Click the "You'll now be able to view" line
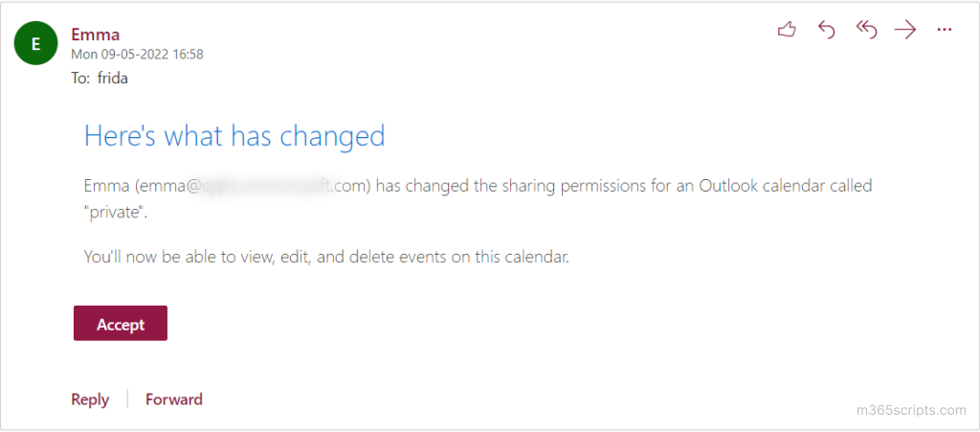Screen dimensions: 980x432 tap(326, 257)
